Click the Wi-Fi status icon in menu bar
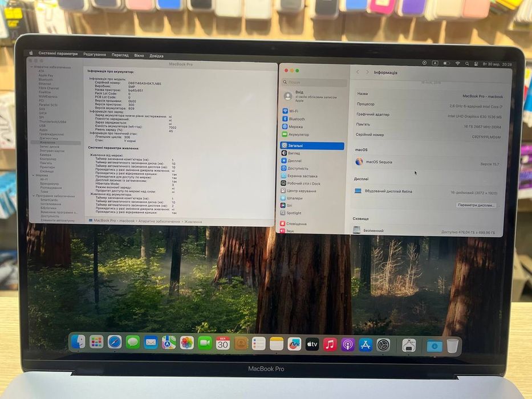 (457, 63)
